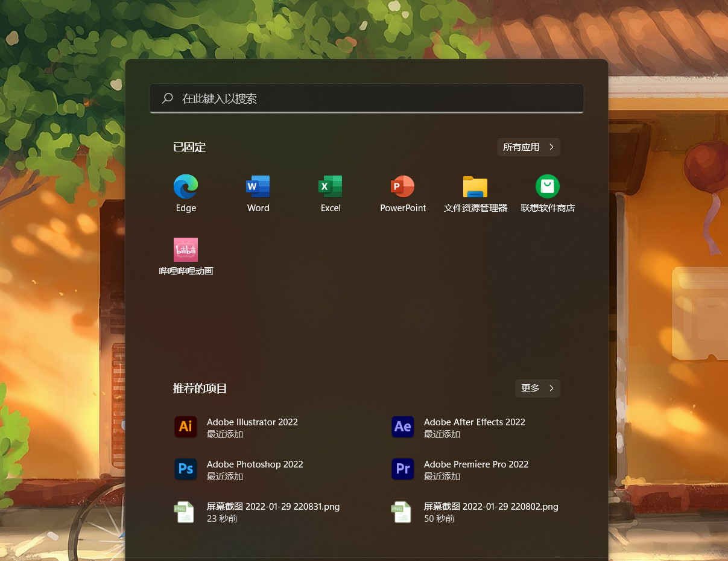Screen dimensions: 728x561
Task: Open the Edge browser icon
Action: [x=186, y=186]
